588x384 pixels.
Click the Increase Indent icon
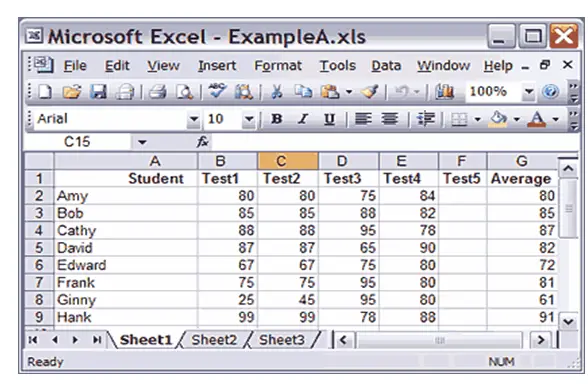tap(426, 119)
